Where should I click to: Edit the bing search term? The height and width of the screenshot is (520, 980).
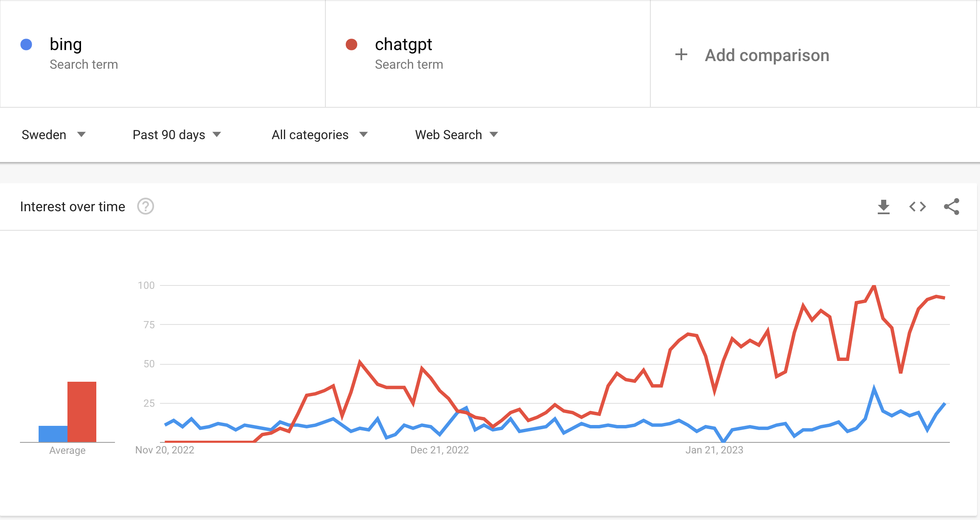[x=162, y=54]
